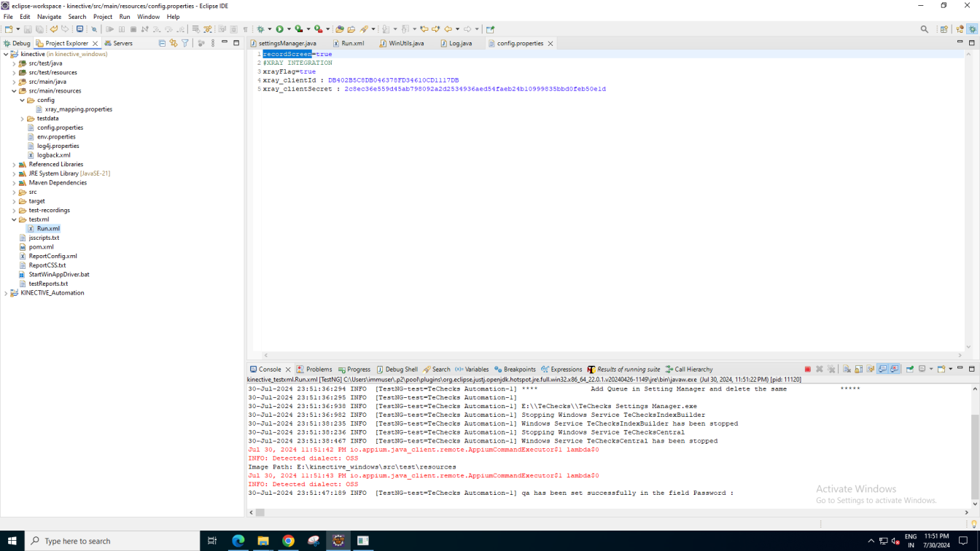Select env.properties in the config tree

click(x=56, y=137)
